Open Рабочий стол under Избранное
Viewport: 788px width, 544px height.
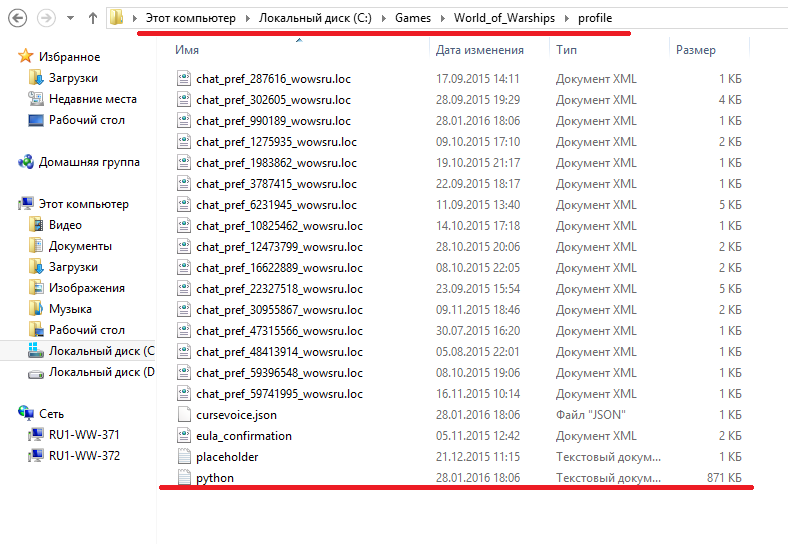pos(86,120)
